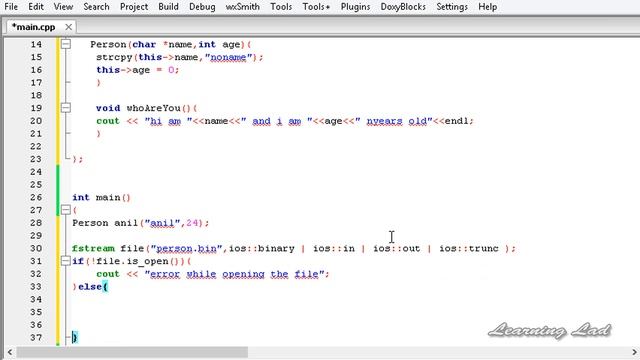Screen dimensions: 640x360
Task: Place cursor on "person.bin" filename string
Action: (187, 249)
